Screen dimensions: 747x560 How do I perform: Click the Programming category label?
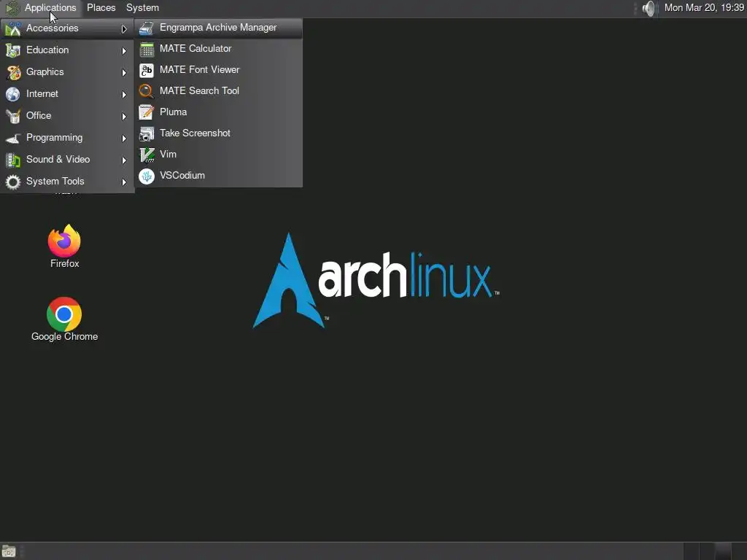[x=54, y=138]
